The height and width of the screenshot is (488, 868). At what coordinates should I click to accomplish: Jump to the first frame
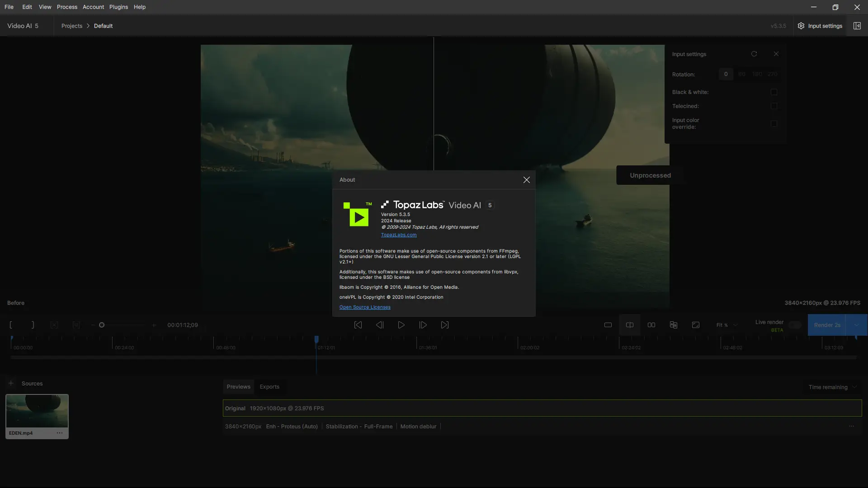358,325
